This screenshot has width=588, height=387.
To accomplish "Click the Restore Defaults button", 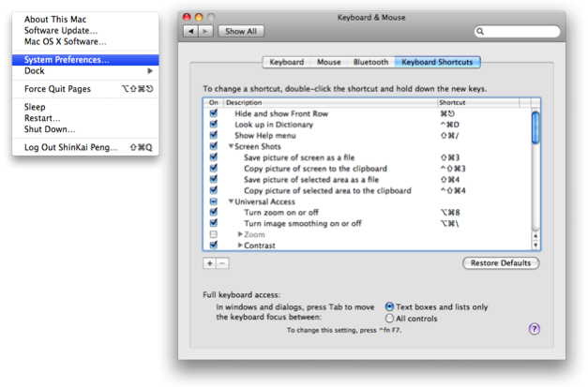I will tap(501, 263).
